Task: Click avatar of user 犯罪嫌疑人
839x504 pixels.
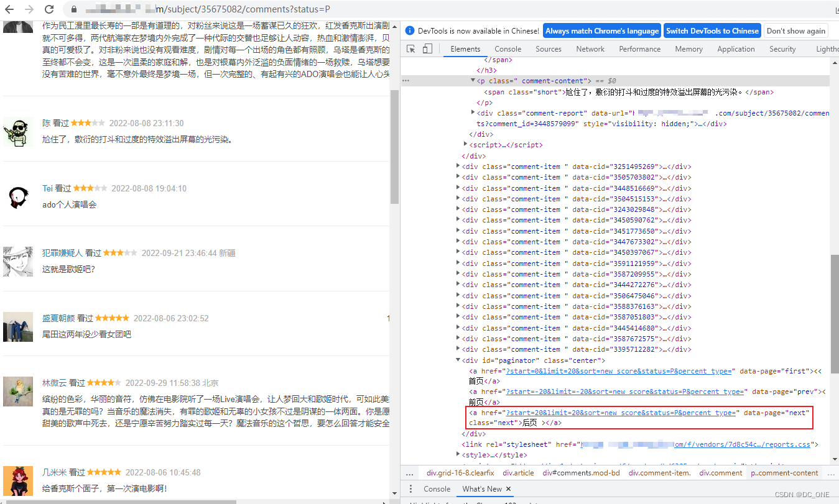Action: pyautogui.click(x=18, y=262)
